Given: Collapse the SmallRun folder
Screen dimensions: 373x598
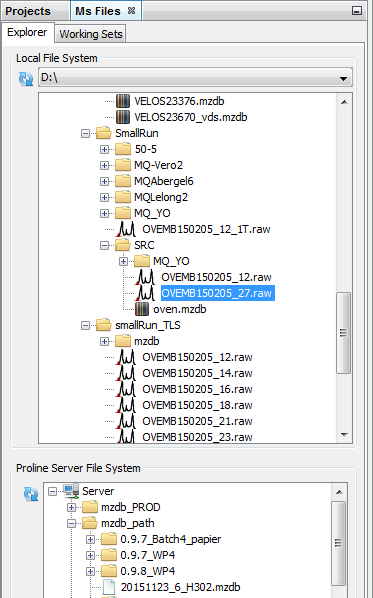Looking at the screenshot, I should 85,133.
